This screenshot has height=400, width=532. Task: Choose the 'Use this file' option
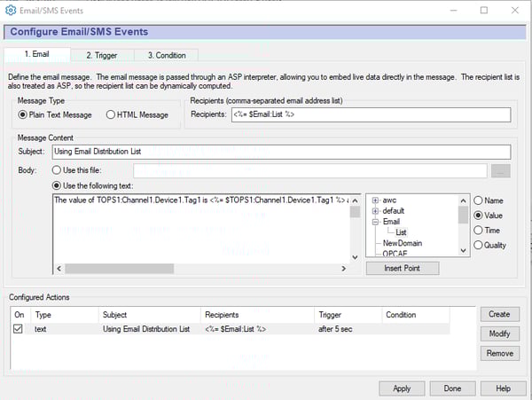point(59,170)
